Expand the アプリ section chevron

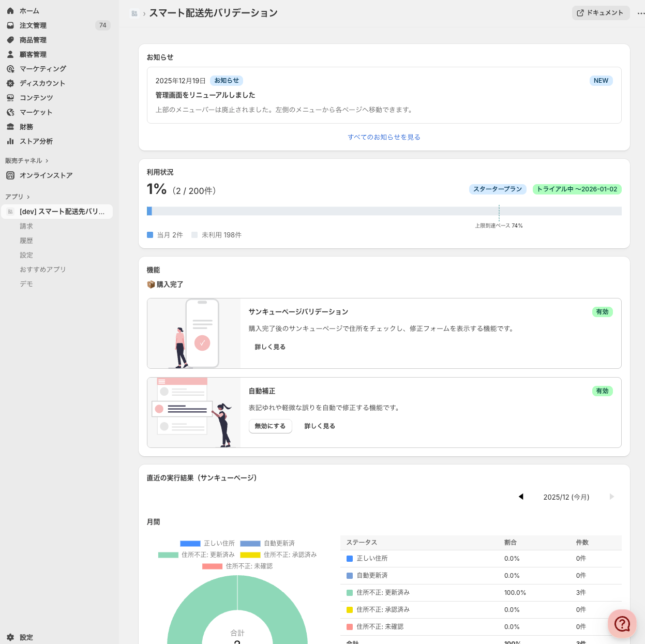(28, 197)
